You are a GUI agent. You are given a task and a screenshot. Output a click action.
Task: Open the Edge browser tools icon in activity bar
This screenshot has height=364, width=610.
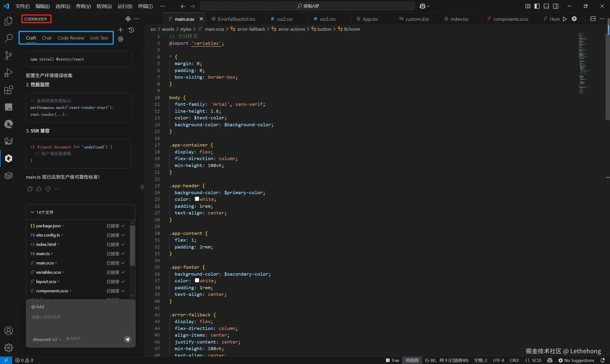click(x=9, y=124)
